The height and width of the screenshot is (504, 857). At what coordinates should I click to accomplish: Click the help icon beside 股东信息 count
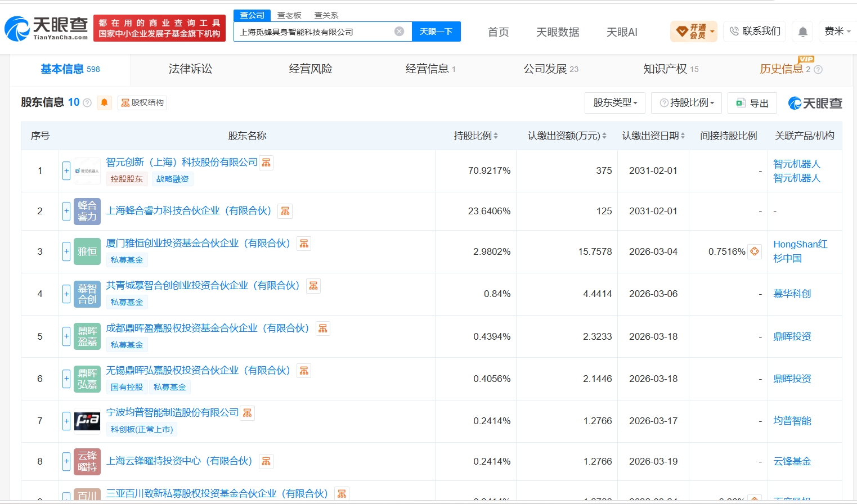[87, 103]
